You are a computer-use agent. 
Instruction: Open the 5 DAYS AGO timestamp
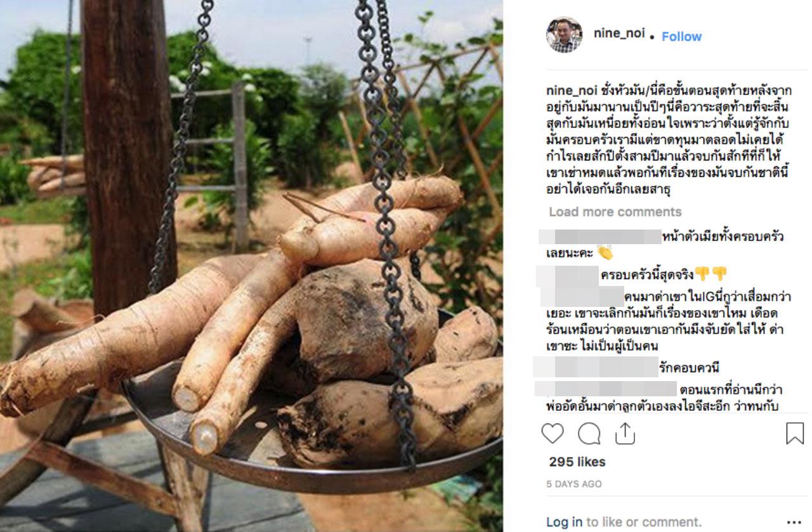[x=573, y=484]
